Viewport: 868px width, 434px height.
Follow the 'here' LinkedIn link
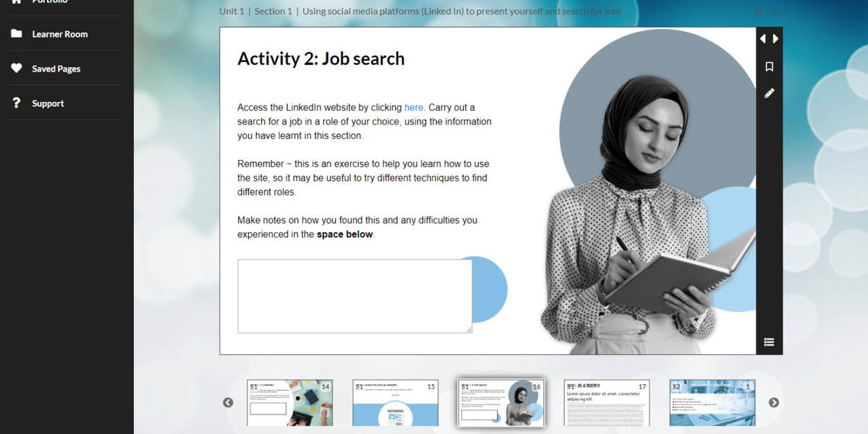[x=414, y=107]
